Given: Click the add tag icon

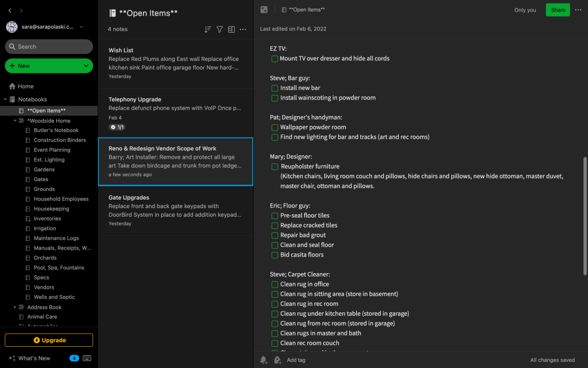Looking at the screenshot, I should click(x=277, y=360).
